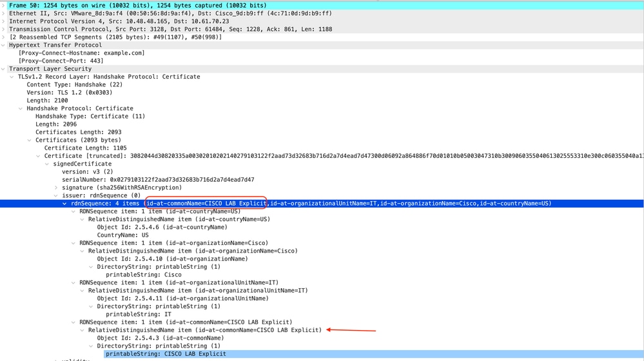Collapse RelativeDistinguishedName item organizationalUnitName=IT

point(82,290)
